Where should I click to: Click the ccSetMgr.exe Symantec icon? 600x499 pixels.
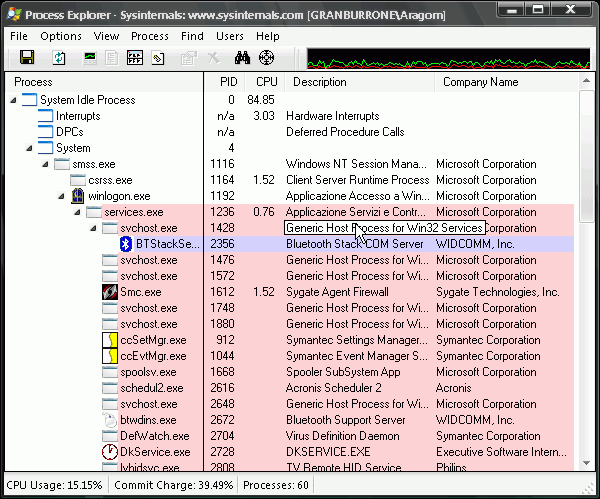pos(110,340)
